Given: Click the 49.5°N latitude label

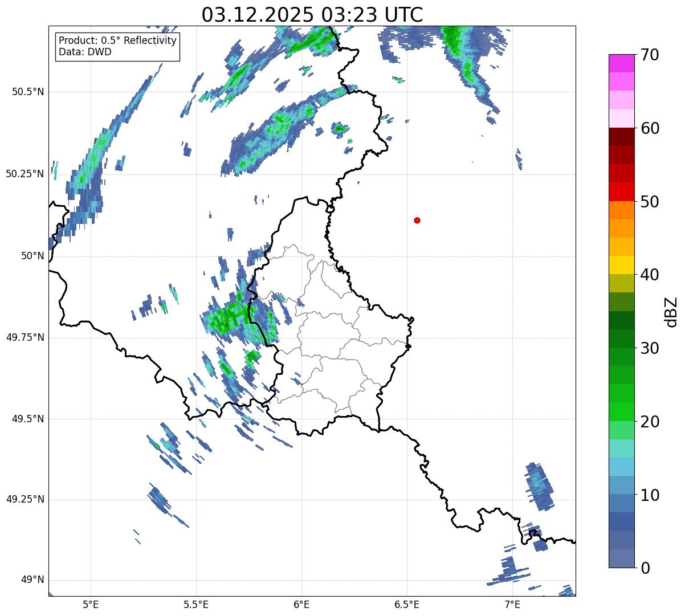Looking at the screenshot, I should click(x=27, y=419).
